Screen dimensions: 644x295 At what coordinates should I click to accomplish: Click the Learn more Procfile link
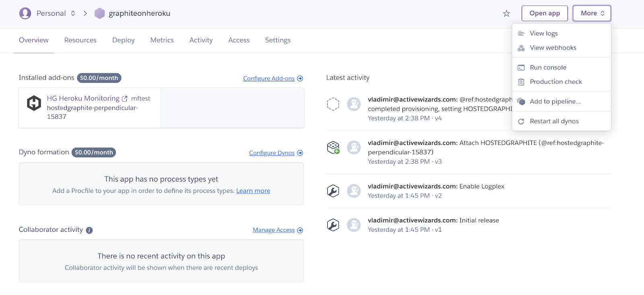point(253,191)
